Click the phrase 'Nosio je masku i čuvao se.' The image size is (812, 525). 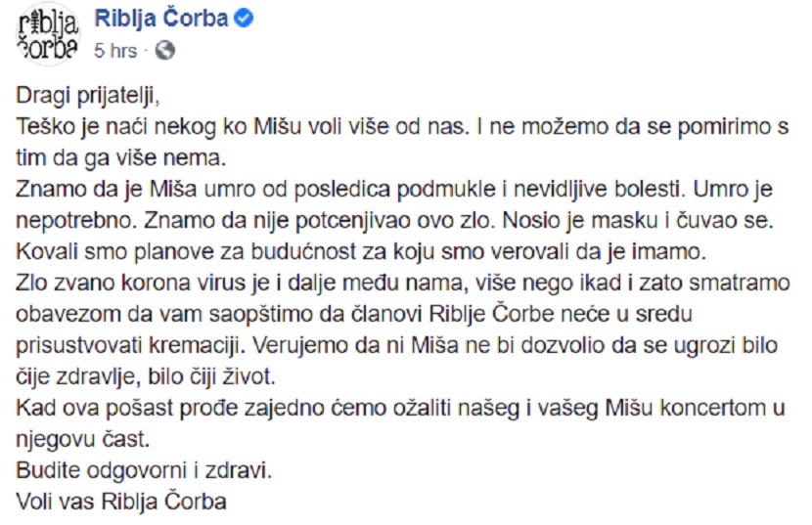(638, 221)
